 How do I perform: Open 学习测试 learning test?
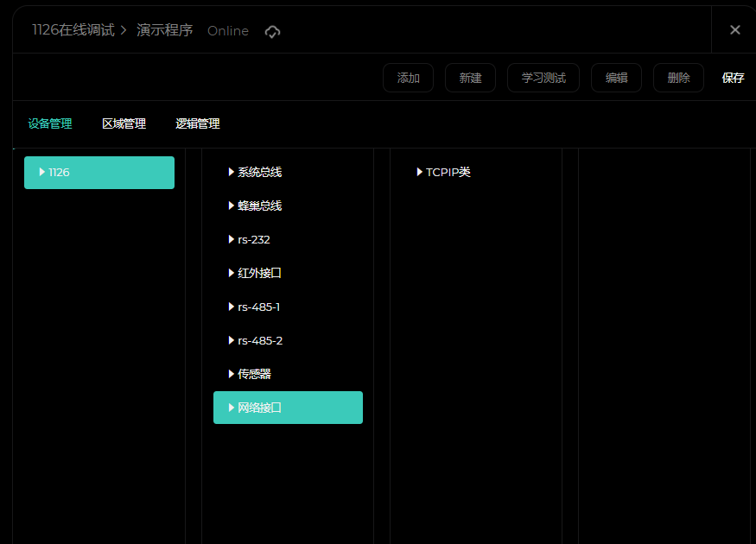543,78
